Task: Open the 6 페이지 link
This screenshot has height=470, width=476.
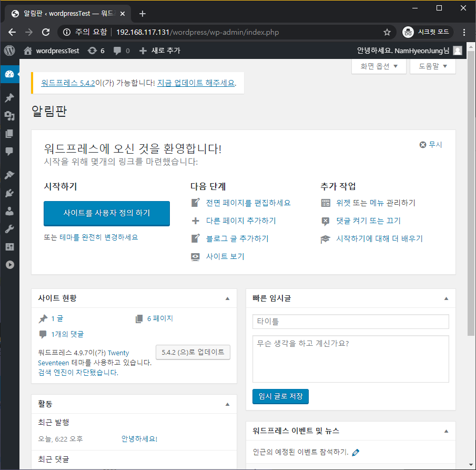Action: (160, 319)
